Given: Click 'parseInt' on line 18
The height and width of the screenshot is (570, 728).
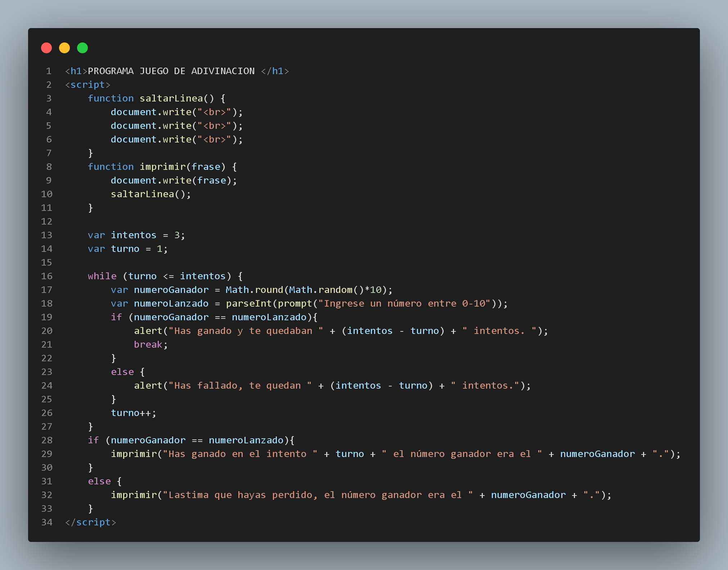Looking at the screenshot, I should 249,303.
